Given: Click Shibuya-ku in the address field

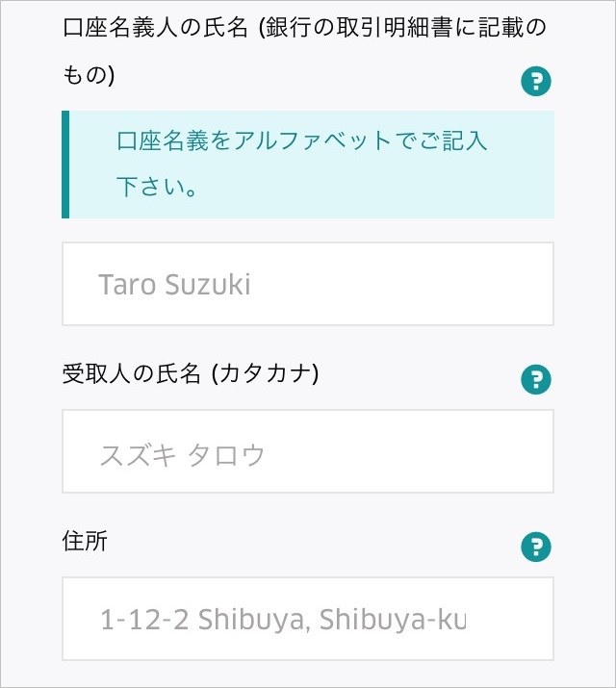Looking at the screenshot, I should [402, 620].
